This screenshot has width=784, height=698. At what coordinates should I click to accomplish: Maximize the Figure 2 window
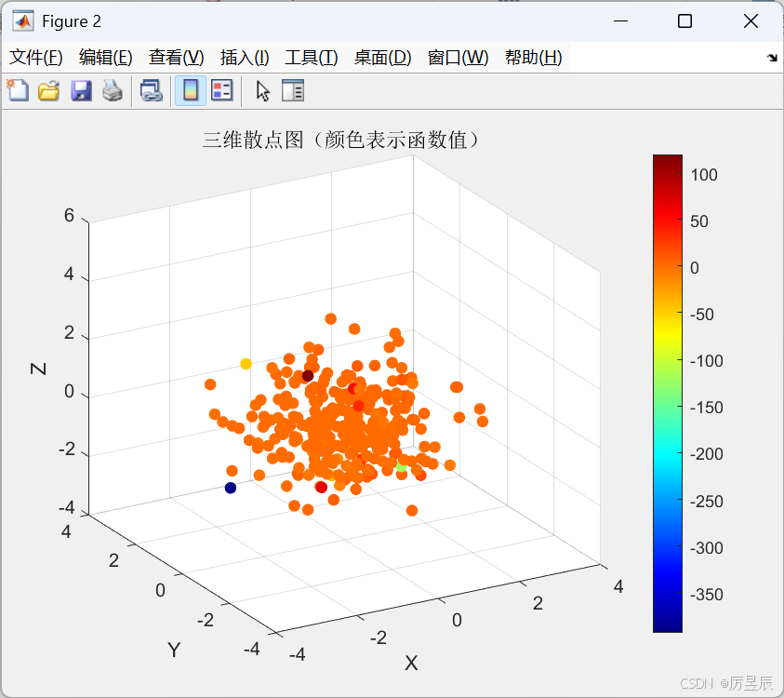685,21
